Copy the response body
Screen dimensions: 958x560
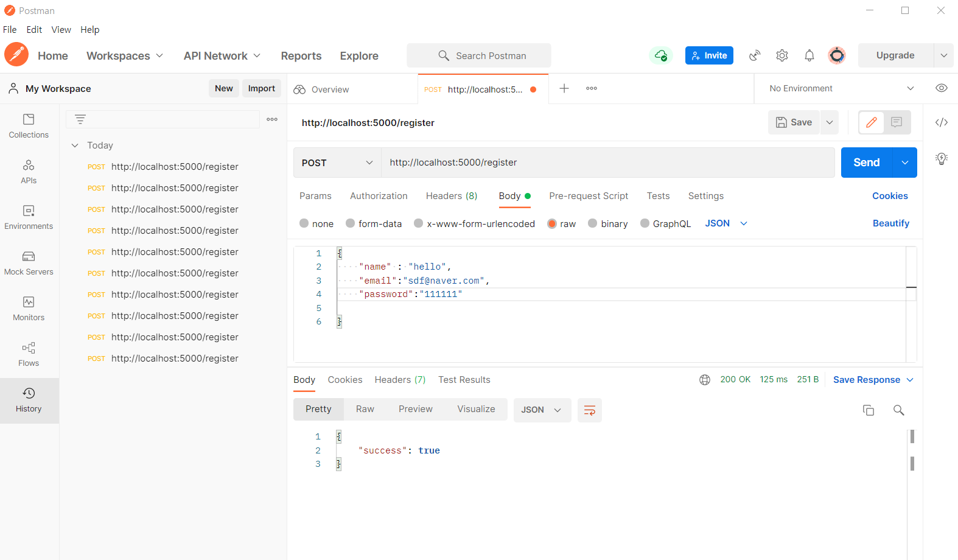869,410
